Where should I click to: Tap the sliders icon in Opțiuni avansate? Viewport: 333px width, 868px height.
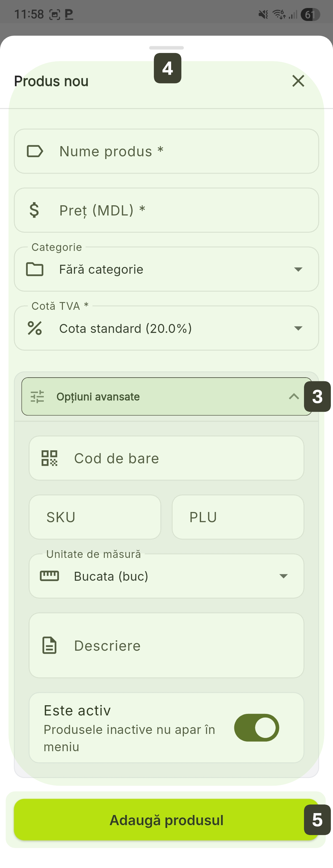(37, 397)
